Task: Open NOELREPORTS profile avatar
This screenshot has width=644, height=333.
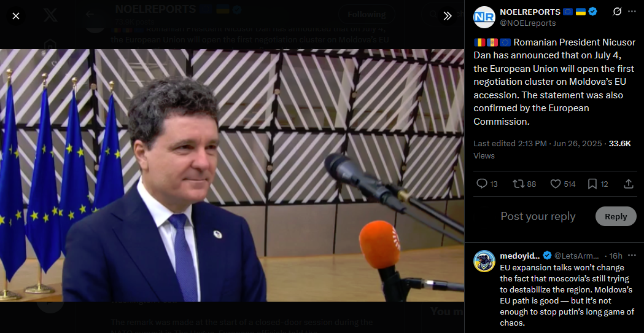Action: (x=484, y=17)
